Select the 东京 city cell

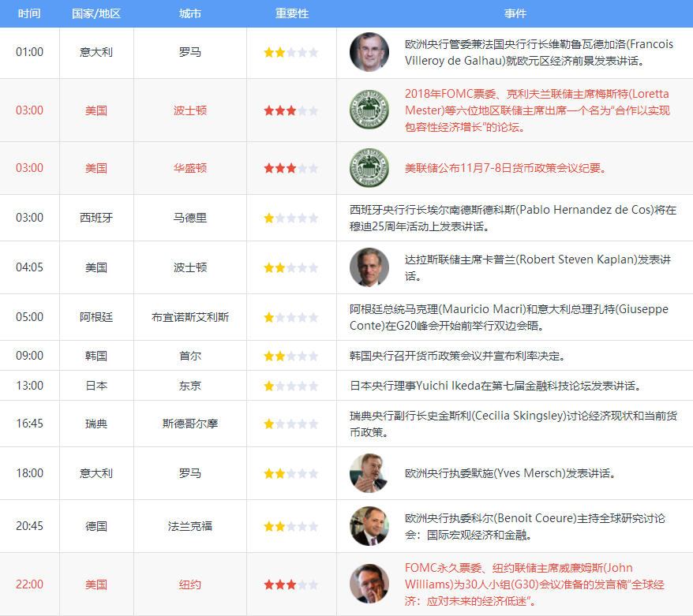tap(190, 386)
